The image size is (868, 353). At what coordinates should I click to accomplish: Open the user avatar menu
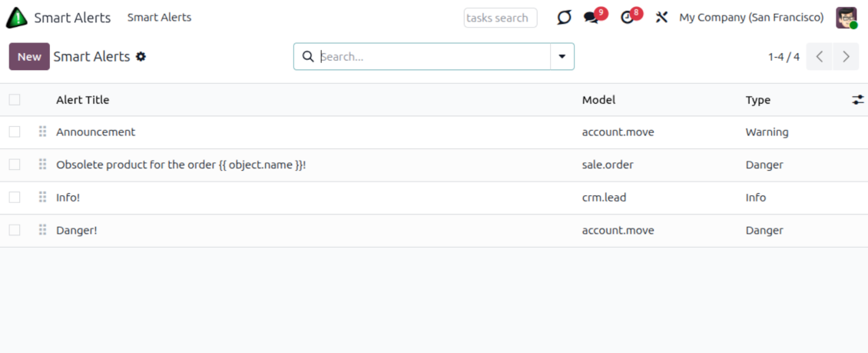(846, 18)
